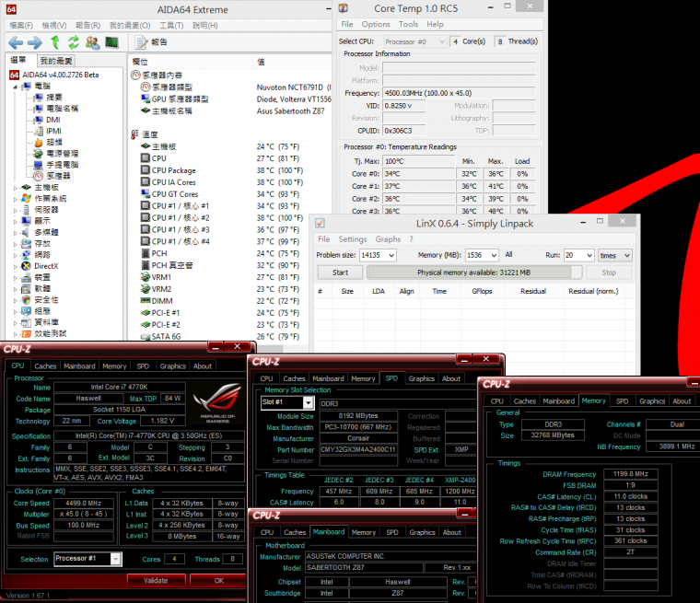Open the Processor #1 selection dropdown
Screen dimensions: 700x603
(x=115, y=559)
